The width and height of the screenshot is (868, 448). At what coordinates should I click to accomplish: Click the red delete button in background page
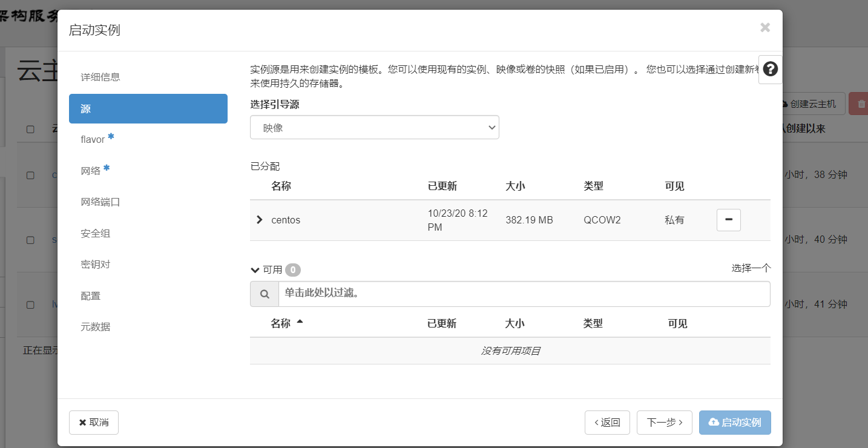[859, 104]
